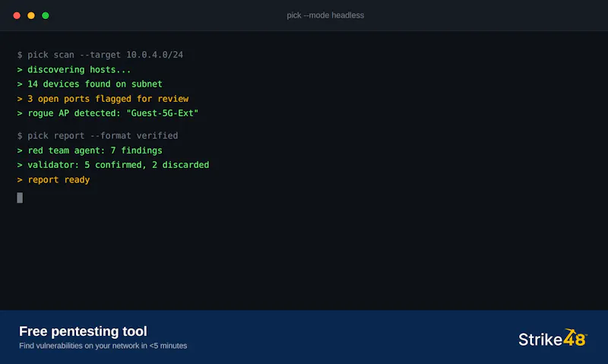Screen dimensions: 608x364
Task: Click the rogue AP detected "Guest-5G-Ext" line
Action: 108,113
